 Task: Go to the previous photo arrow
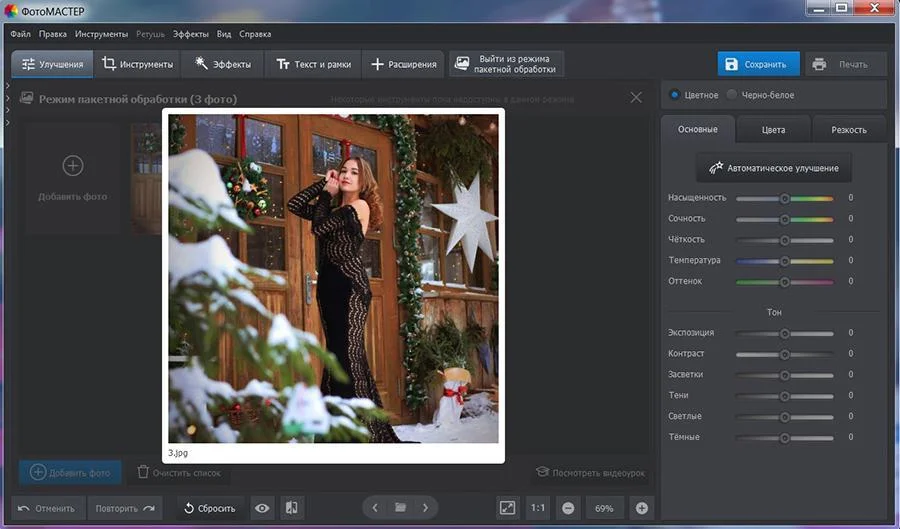(375, 508)
